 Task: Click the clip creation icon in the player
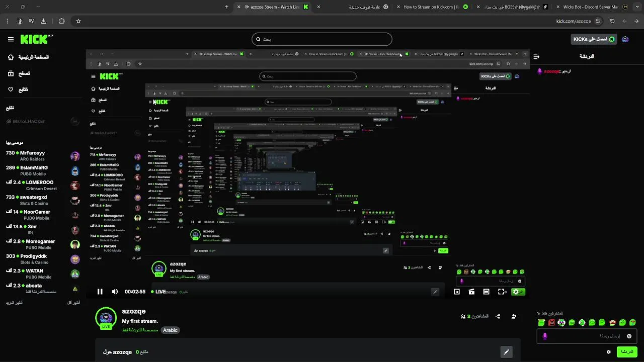click(x=471, y=292)
